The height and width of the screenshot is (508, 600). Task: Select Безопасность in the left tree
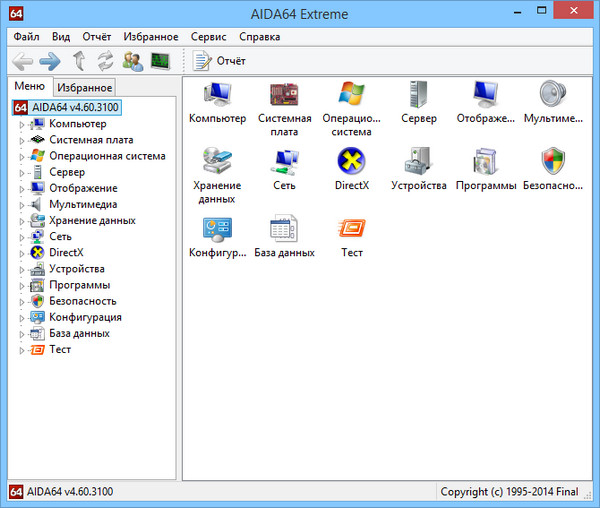click(x=82, y=301)
